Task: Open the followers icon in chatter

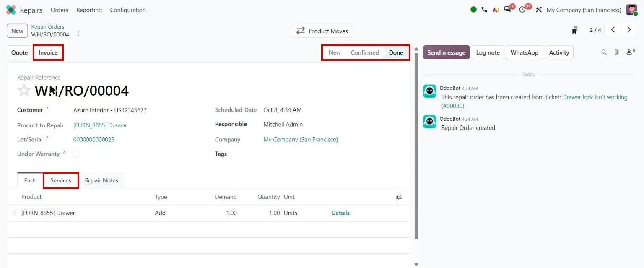Action: pyautogui.click(x=630, y=52)
